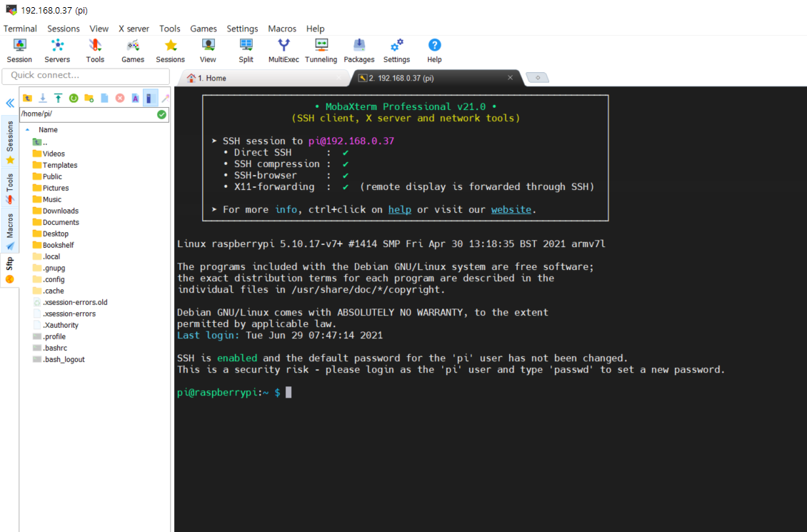Activate the MultiExec icon

284,51
